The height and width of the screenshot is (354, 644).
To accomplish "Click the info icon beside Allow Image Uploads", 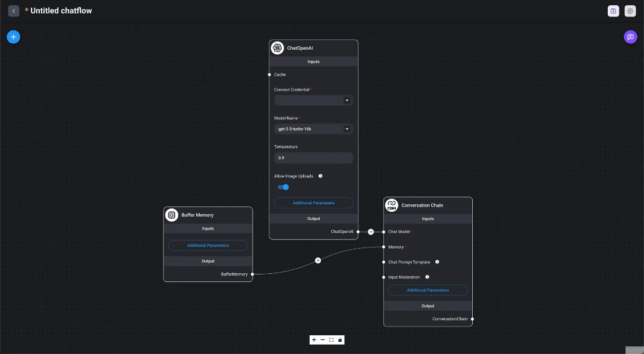I will click(x=320, y=176).
